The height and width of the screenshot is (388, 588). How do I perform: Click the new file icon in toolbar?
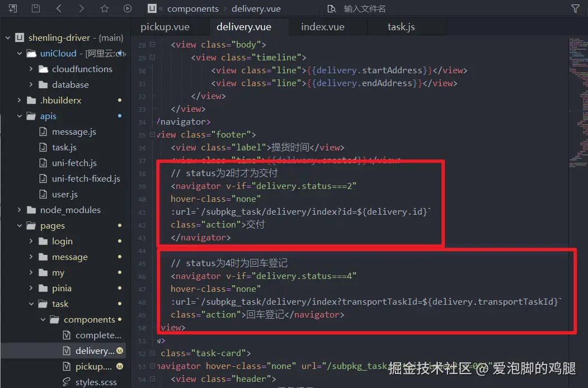point(13,8)
